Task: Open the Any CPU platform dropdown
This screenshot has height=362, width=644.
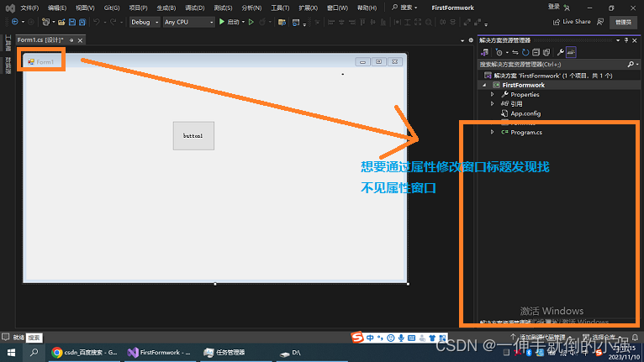Action: [x=188, y=22]
